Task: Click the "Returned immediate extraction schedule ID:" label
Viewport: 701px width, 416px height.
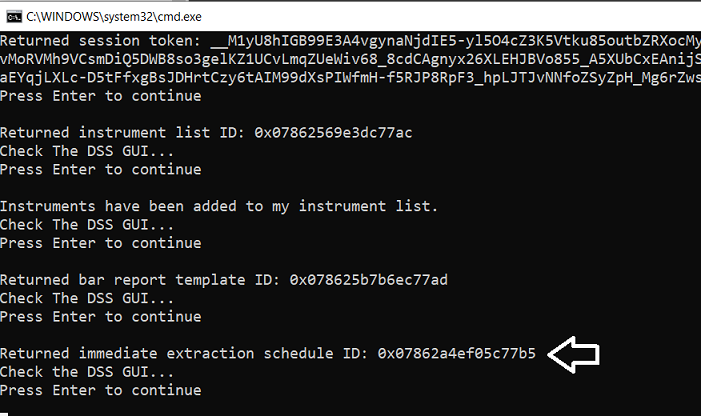Action: (184, 353)
